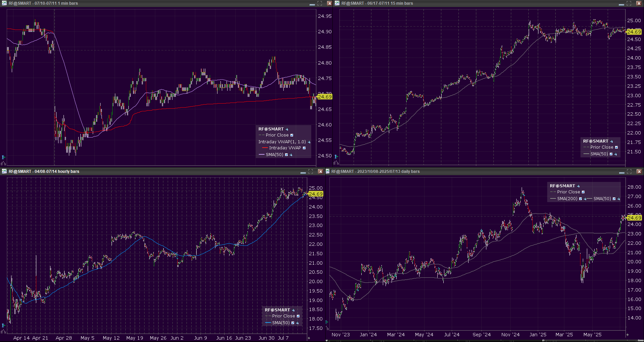Click the 24.69 price label on the hourly chart
The height and width of the screenshot is (342, 644).
316,194
